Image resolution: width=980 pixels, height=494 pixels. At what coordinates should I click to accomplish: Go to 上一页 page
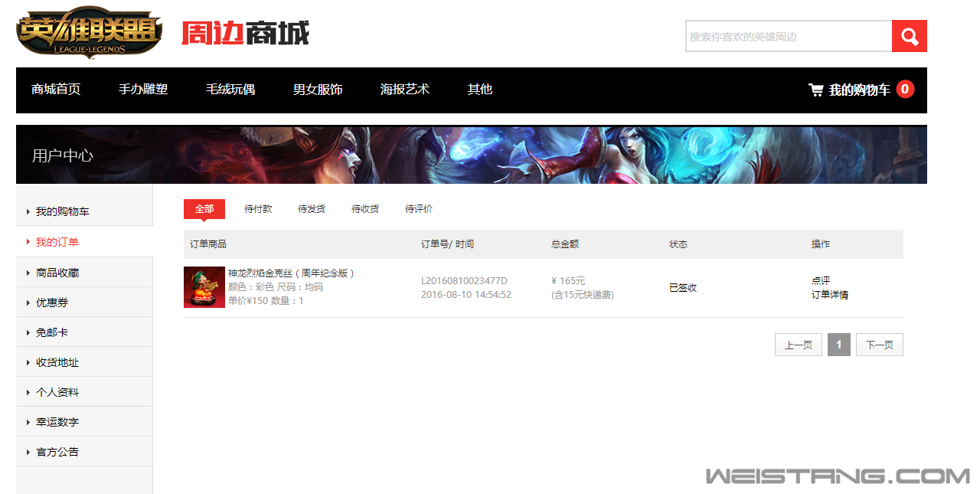pyautogui.click(x=799, y=345)
